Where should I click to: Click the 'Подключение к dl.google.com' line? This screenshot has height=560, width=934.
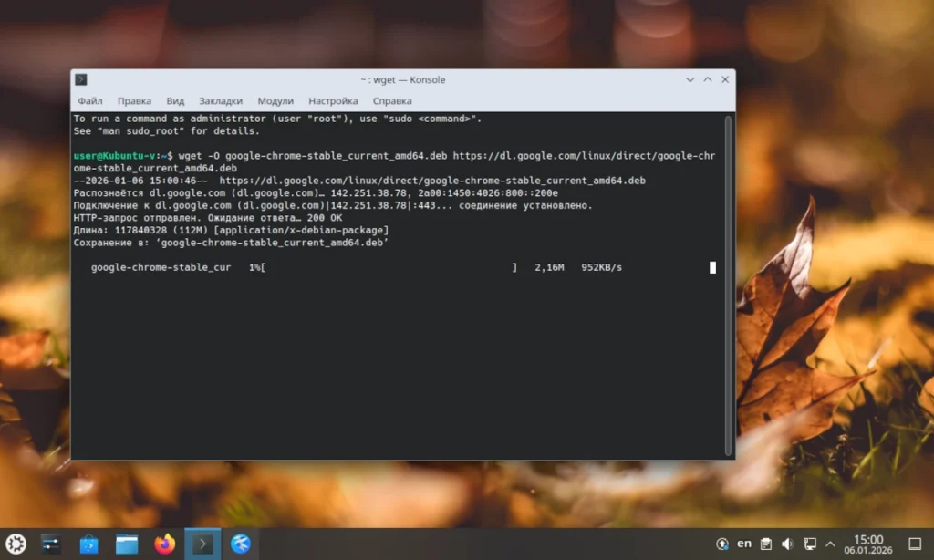(333, 205)
